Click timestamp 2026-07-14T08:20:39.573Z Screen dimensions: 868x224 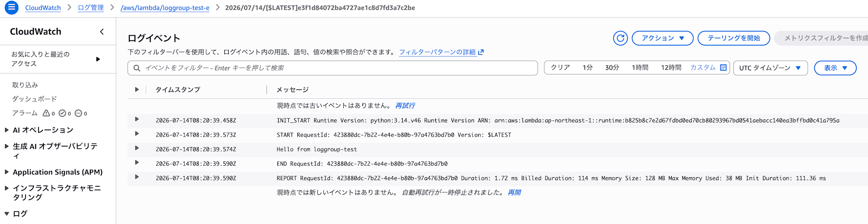196,135
